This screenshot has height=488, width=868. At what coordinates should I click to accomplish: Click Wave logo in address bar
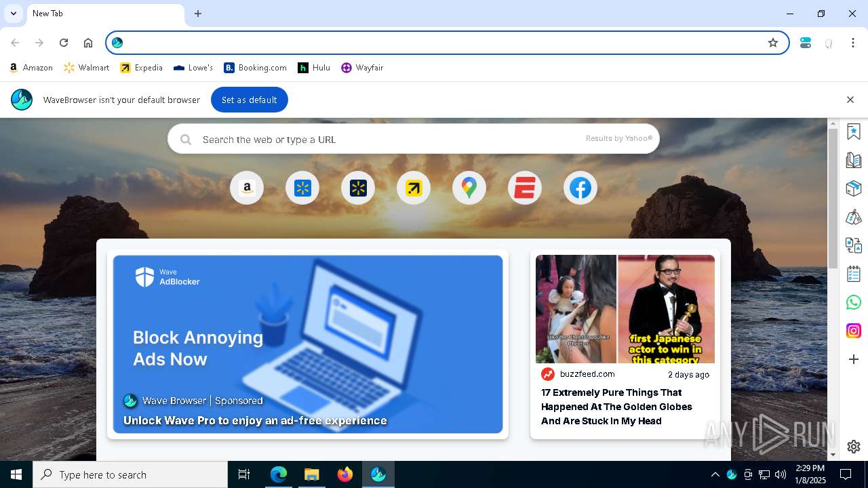[117, 43]
